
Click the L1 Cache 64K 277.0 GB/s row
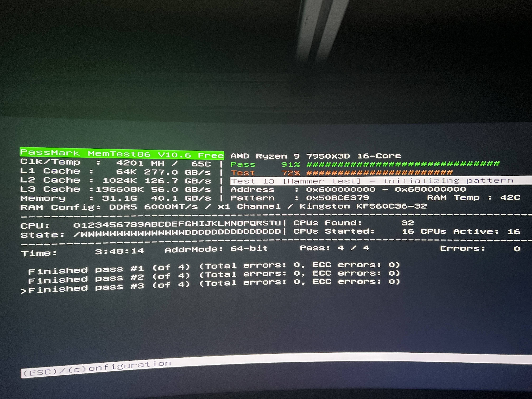pos(116,172)
